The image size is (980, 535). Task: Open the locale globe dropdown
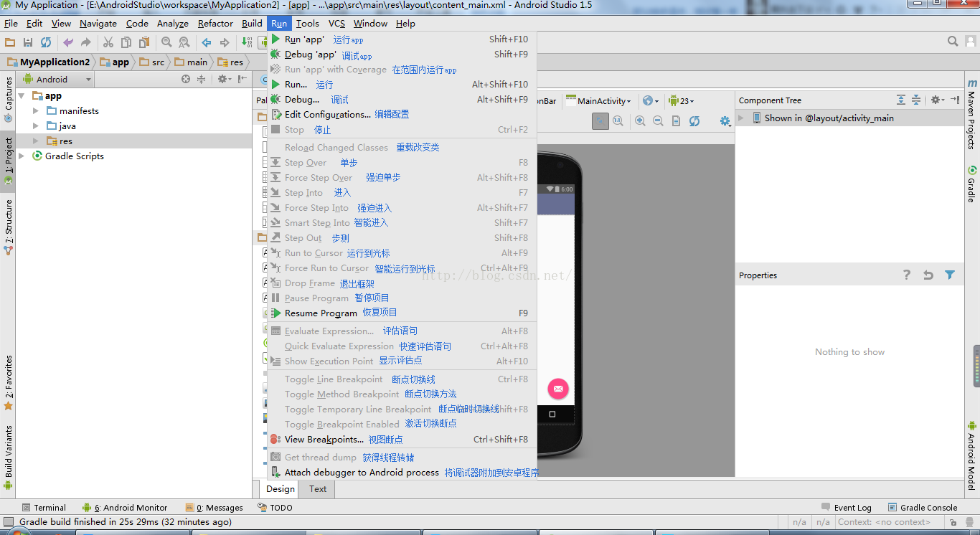(x=651, y=101)
